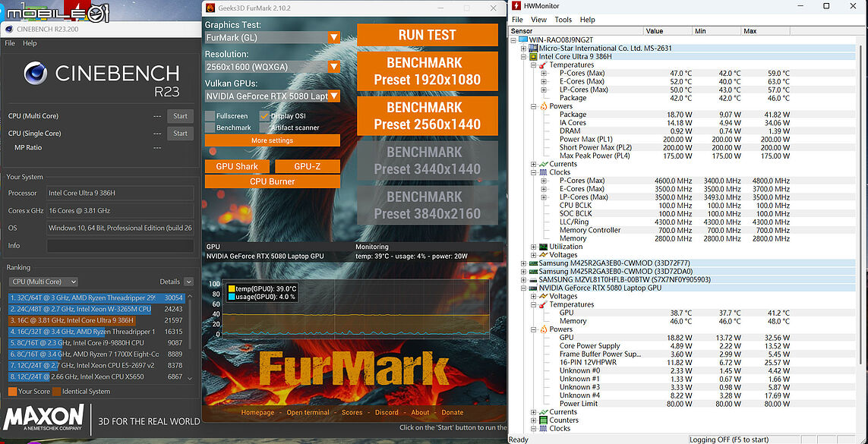Enable the Fullscreen checkbox in FurMark
The height and width of the screenshot is (444, 868).
pos(210,116)
